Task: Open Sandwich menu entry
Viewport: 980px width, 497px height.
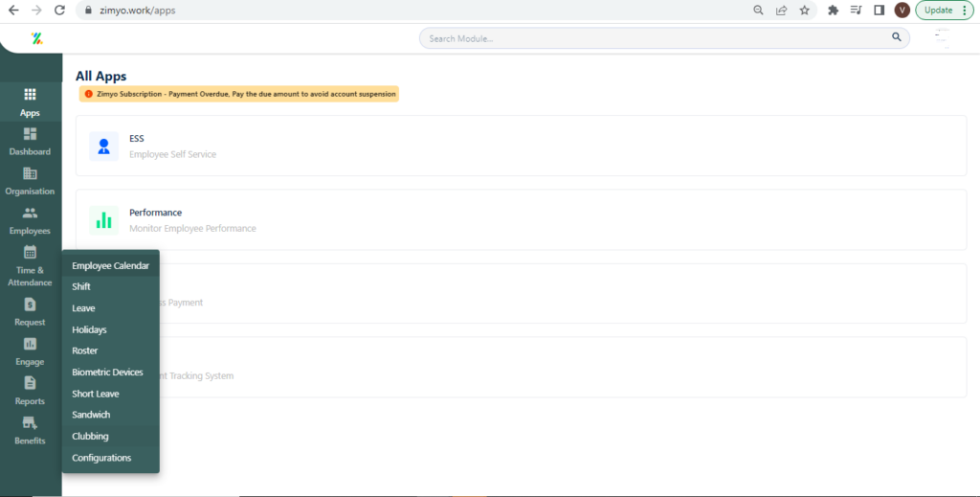Action: 111,415
